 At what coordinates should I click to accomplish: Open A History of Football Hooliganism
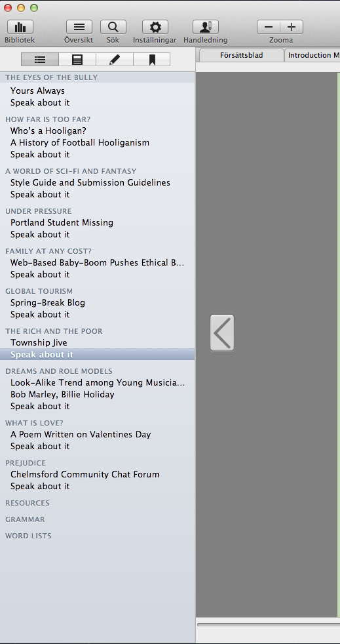coord(80,142)
